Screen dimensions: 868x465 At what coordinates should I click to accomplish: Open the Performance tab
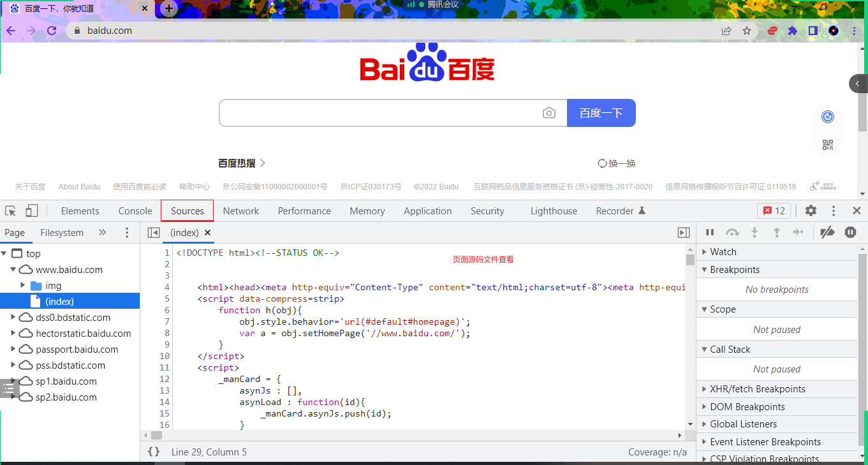(x=304, y=210)
